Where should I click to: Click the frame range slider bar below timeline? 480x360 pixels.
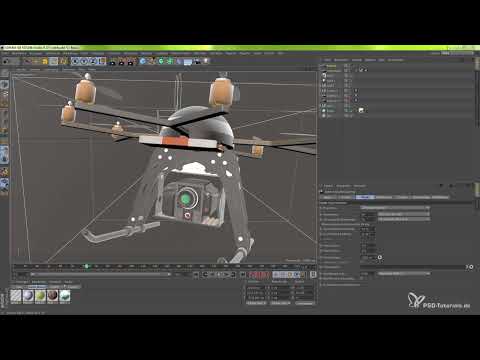pos(100,275)
